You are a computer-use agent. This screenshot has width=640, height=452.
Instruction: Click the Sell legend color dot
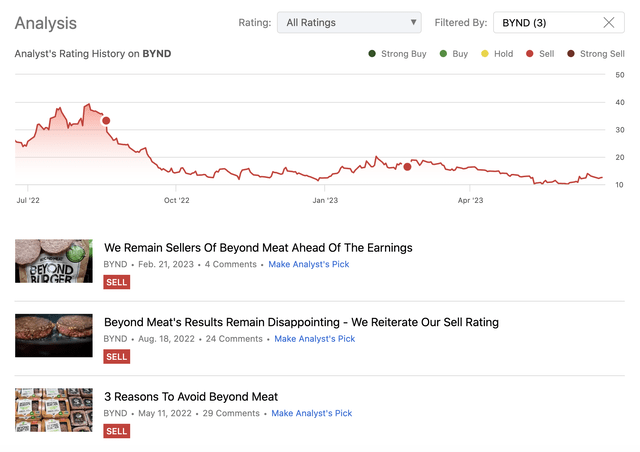(530, 54)
